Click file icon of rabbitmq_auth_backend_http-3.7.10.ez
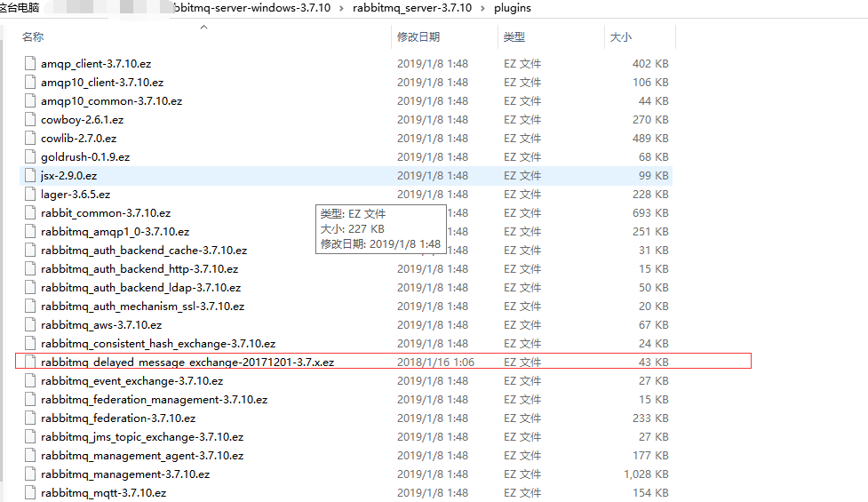Image resolution: width=868 pixels, height=502 pixels. (30, 268)
